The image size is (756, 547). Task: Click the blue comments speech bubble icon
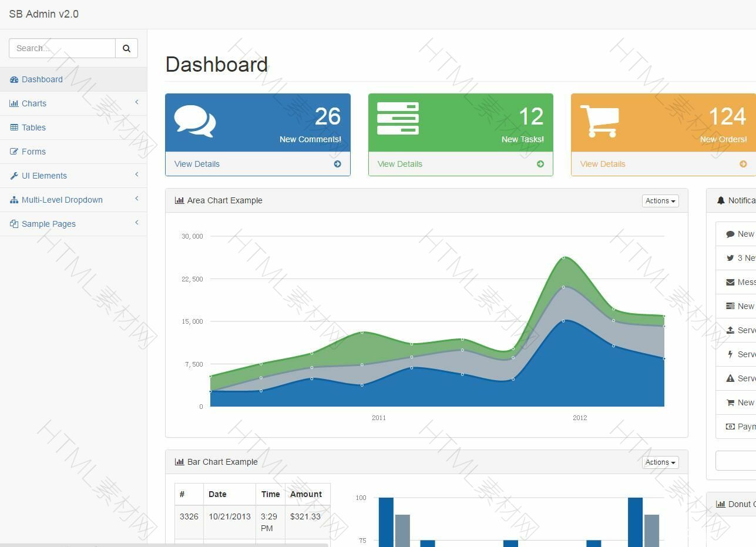click(195, 121)
